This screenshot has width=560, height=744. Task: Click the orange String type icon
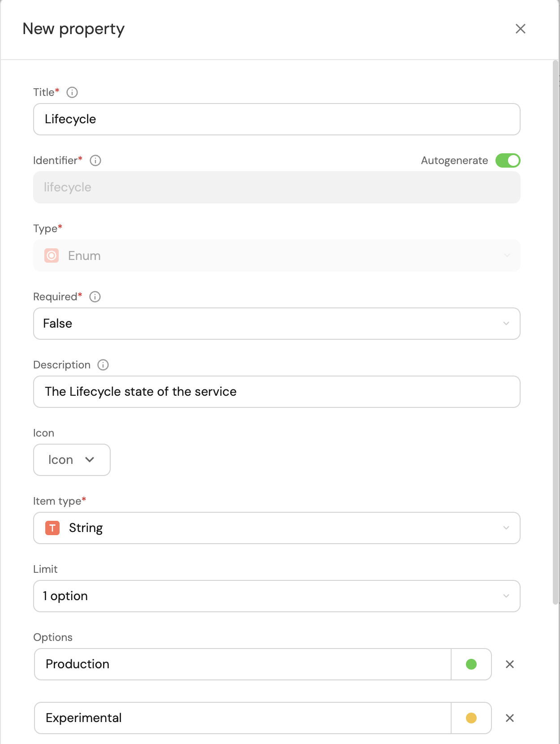(52, 528)
